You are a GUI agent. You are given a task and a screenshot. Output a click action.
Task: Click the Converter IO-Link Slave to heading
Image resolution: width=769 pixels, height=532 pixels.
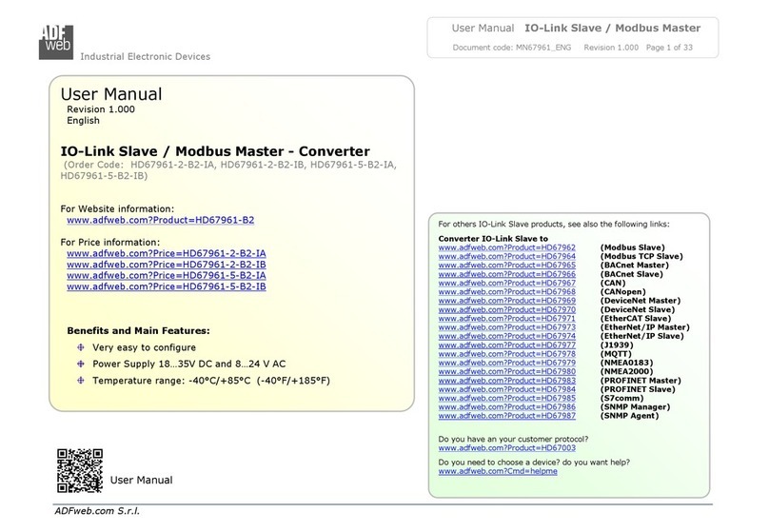(493, 239)
